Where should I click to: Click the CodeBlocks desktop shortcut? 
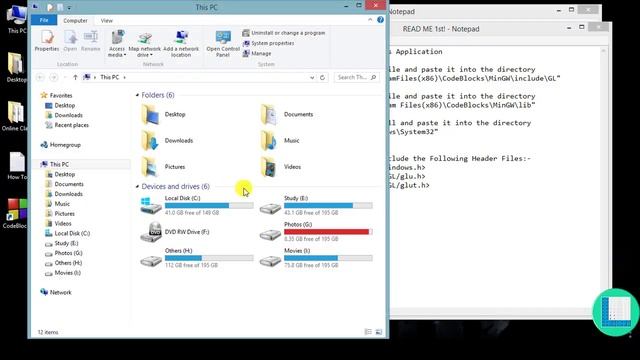pyautogui.click(x=16, y=214)
